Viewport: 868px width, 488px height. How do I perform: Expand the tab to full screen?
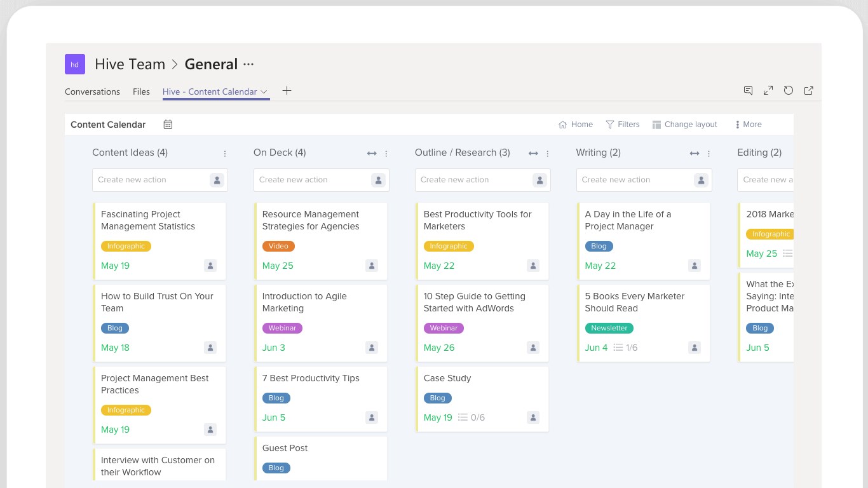tap(768, 91)
